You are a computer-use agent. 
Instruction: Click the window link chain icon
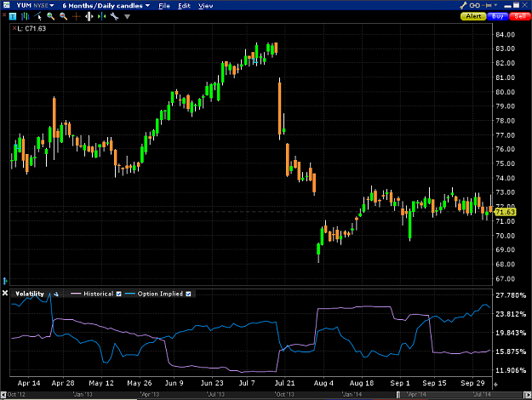pos(475,5)
